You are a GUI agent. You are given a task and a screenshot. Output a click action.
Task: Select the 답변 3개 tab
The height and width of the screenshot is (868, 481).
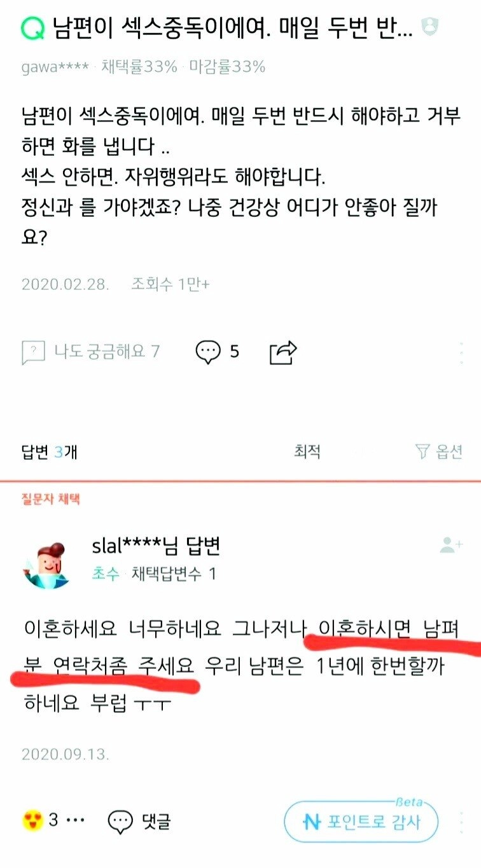pyautogui.click(x=50, y=452)
